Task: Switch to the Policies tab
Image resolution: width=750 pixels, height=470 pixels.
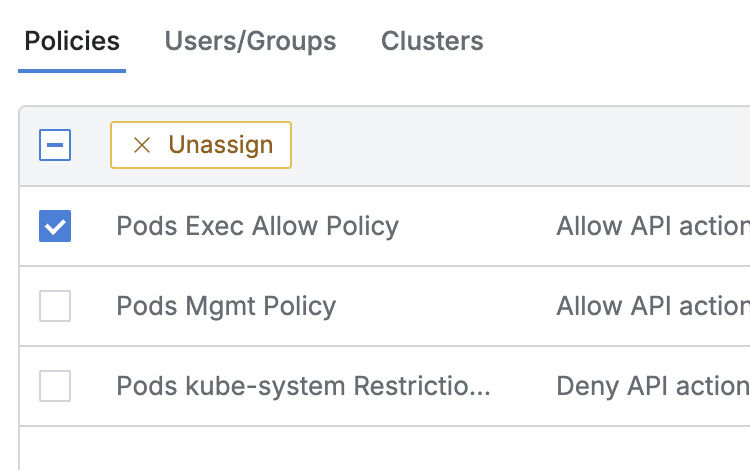Action: (x=72, y=41)
